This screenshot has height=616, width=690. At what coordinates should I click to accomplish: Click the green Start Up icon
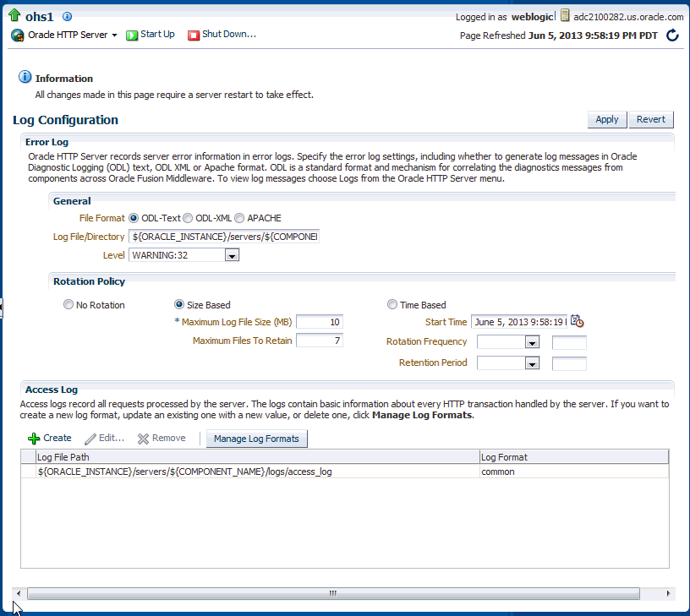[132, 35]
